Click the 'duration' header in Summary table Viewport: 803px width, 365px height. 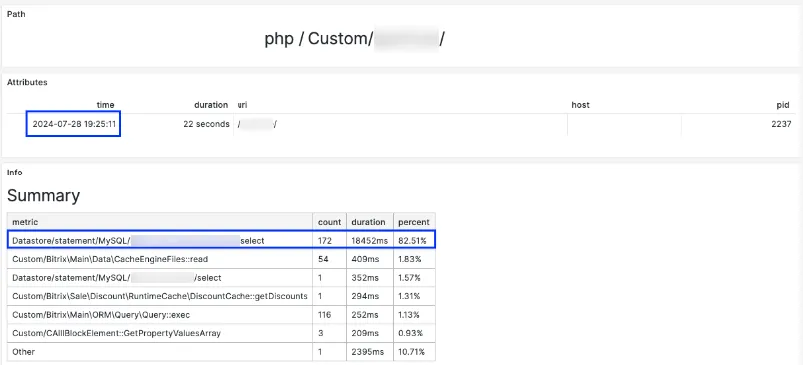pyautogui.click(x=368, y=222)
